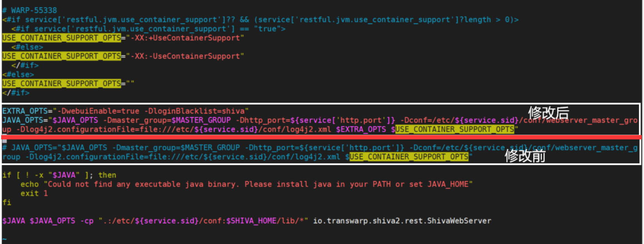Screen dimensions: 644x244
Task: Click the EXTRA_OPTS variable name
Action: click(25, 111)
